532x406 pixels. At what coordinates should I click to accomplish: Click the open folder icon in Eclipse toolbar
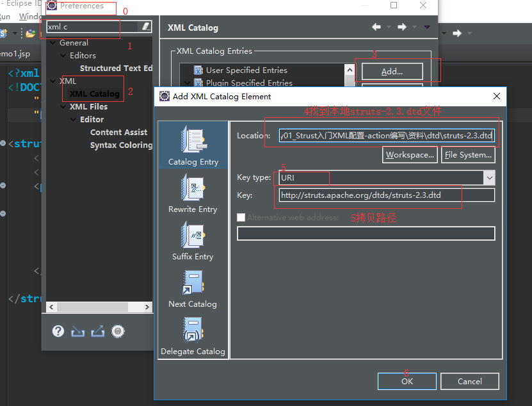coord(31,33)
